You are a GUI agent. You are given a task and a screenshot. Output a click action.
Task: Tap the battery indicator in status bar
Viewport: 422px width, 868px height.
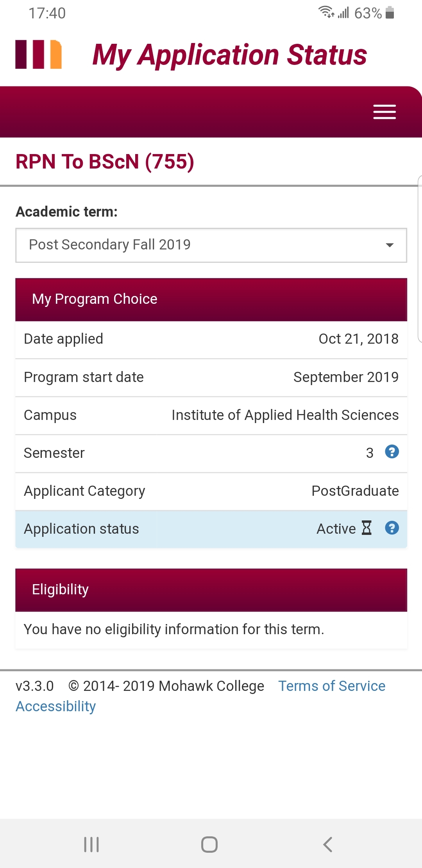[x=390, y=13]
